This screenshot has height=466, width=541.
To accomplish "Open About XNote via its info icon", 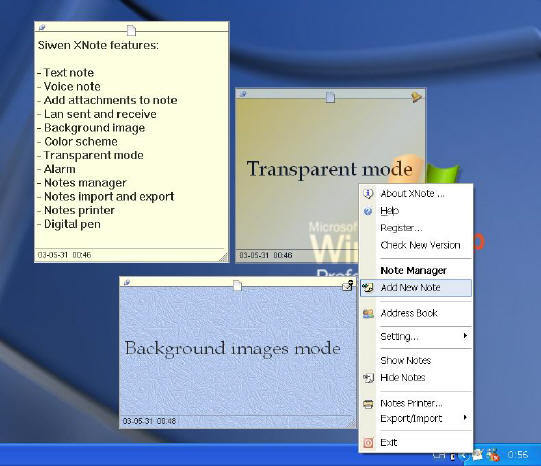I will 368,194.
